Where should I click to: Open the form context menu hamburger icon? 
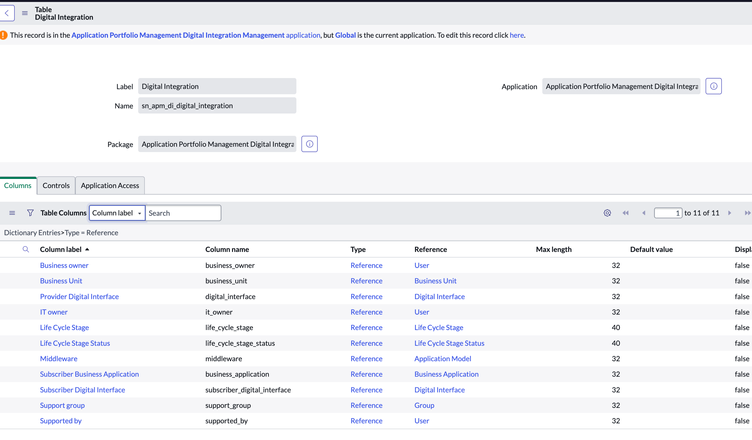coord(25,13)
